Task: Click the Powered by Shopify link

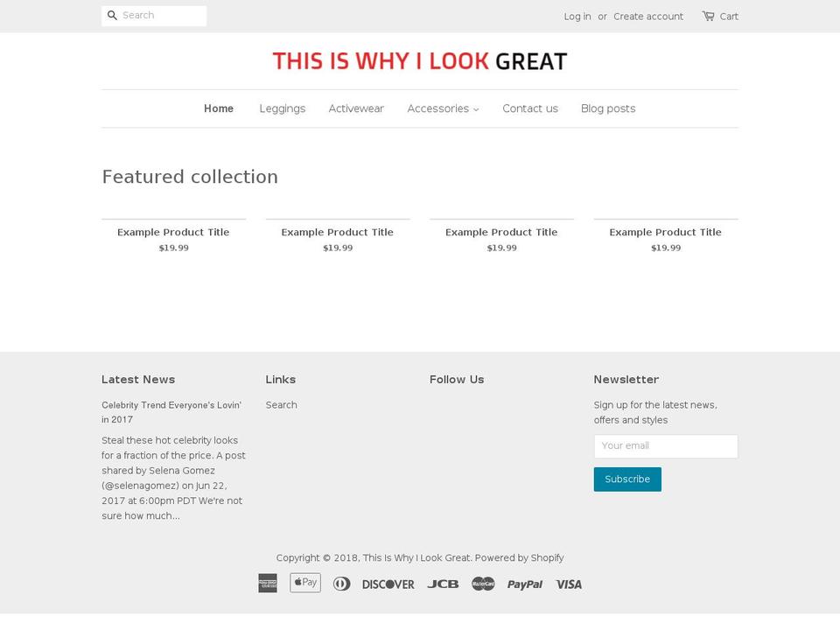Action: 519,557
